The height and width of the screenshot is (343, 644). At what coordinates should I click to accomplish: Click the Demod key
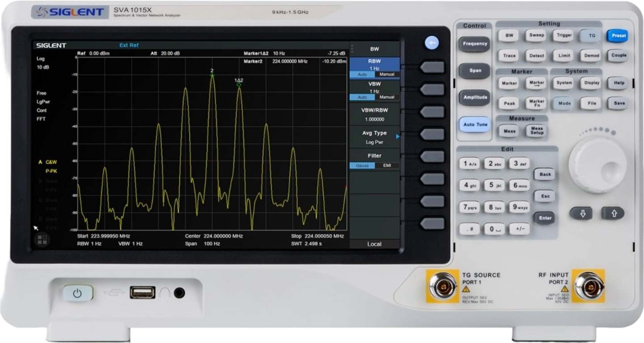[591, 55]
